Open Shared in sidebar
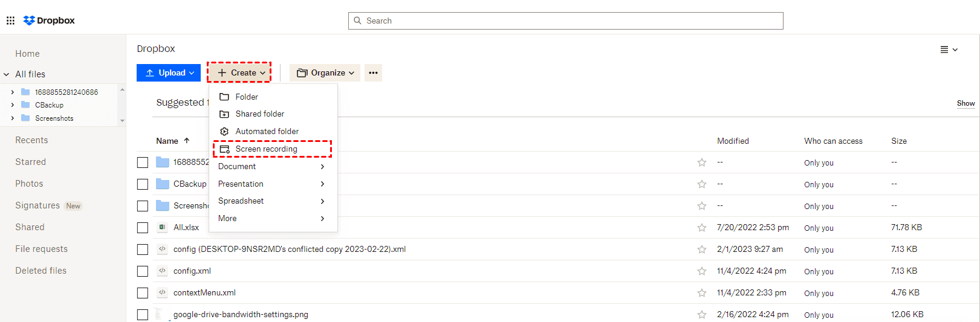The image size is (980, 322). tap(30, 227)
